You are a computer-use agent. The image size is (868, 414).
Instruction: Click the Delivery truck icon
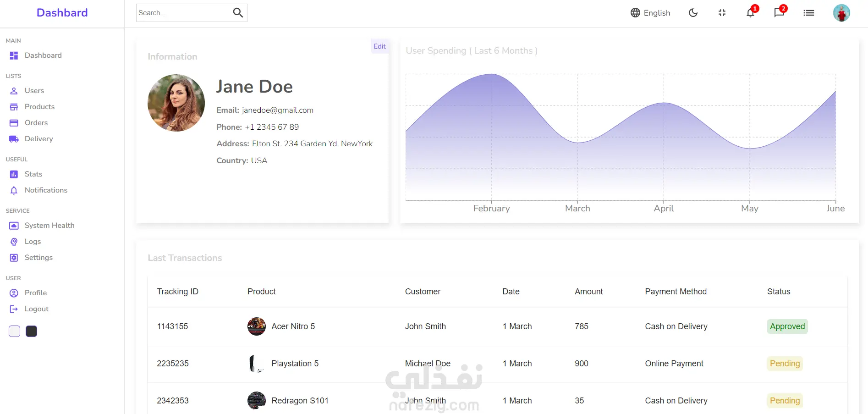pos(14,139)
